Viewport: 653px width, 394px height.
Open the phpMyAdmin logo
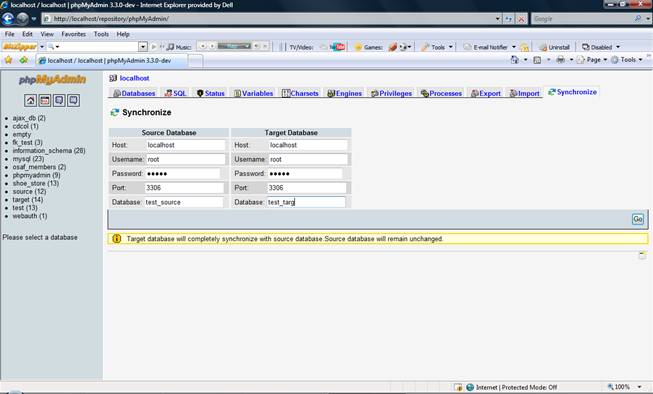52,80
